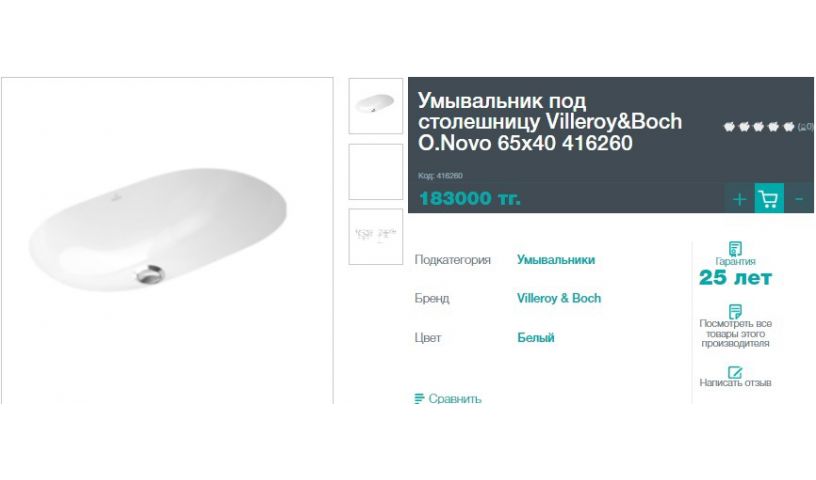The height and width of the screenshot is (480, 816).
Task: Click the warranty certificate icon
Action: coord(735,248)
